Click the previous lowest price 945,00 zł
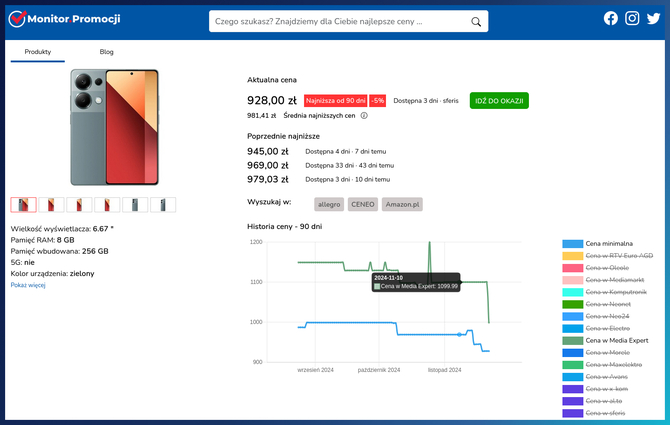 [x=268, y=151]
